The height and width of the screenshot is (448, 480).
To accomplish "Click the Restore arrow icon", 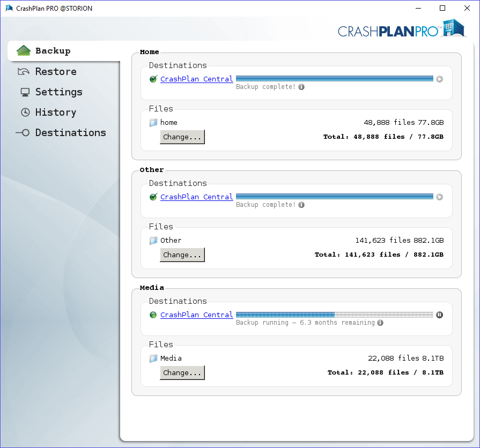I will (24, 72).
